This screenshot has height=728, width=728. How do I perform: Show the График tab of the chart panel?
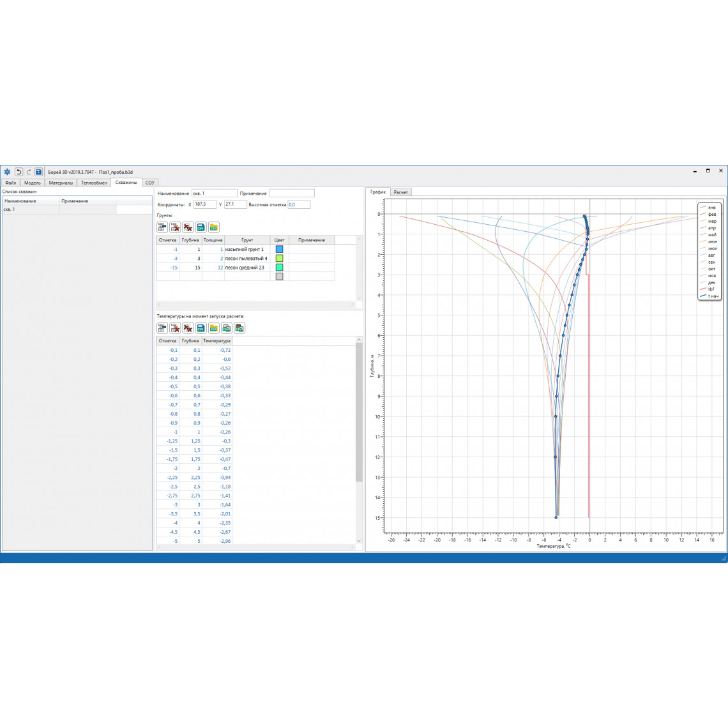pos(378,192)
